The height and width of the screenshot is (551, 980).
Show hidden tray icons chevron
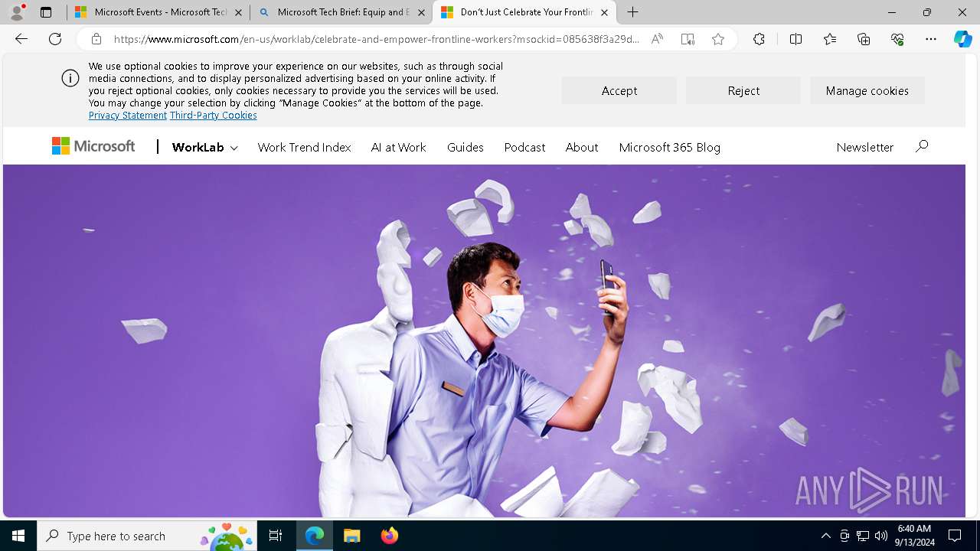[825, 536]
